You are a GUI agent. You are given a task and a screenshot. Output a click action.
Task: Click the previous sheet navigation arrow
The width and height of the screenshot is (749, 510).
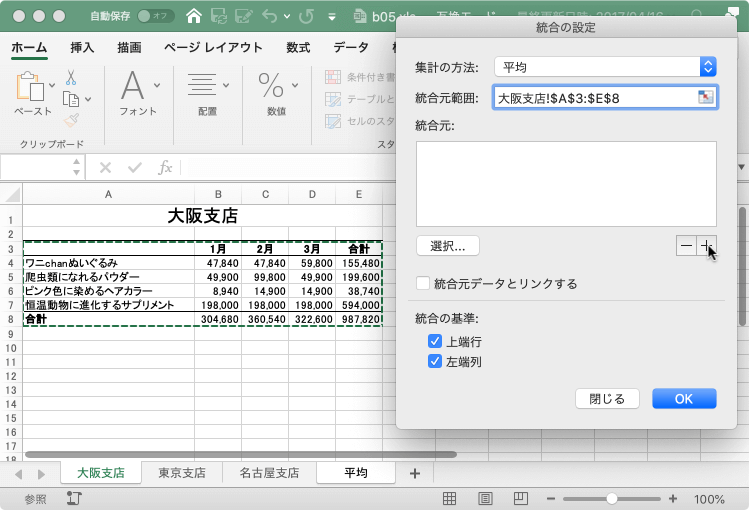(19, 474)
